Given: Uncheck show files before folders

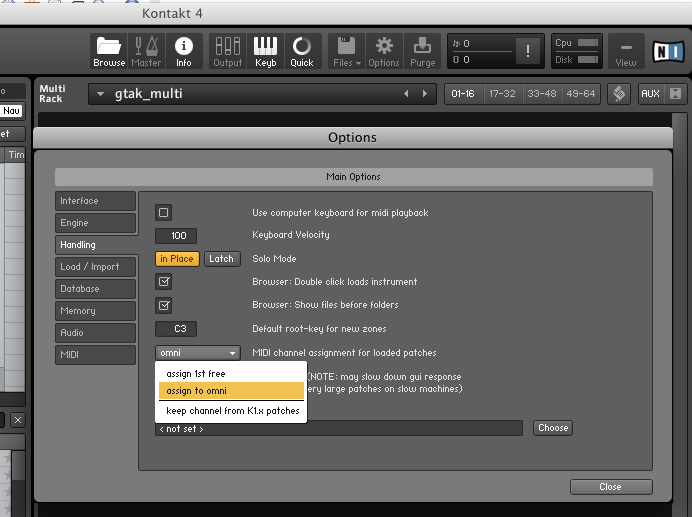Looking at the screenshot, I should coord(164,305).
